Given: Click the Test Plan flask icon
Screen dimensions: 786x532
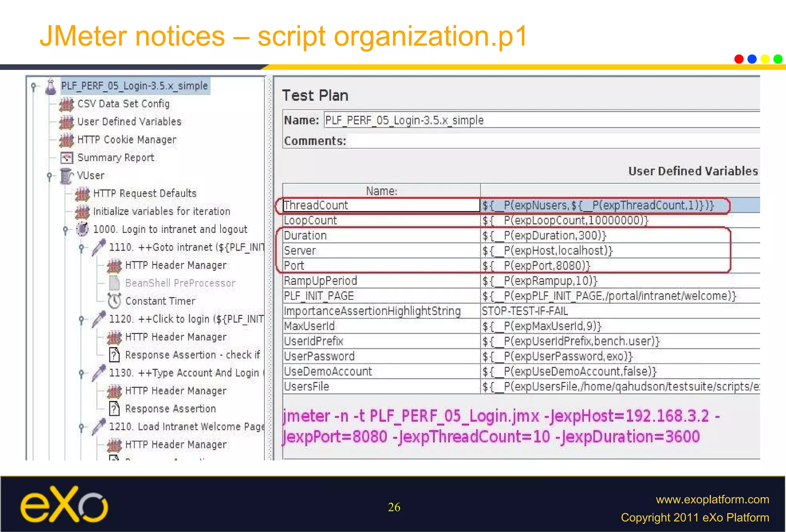Looking at the screenshot, I should pos(51,86).
